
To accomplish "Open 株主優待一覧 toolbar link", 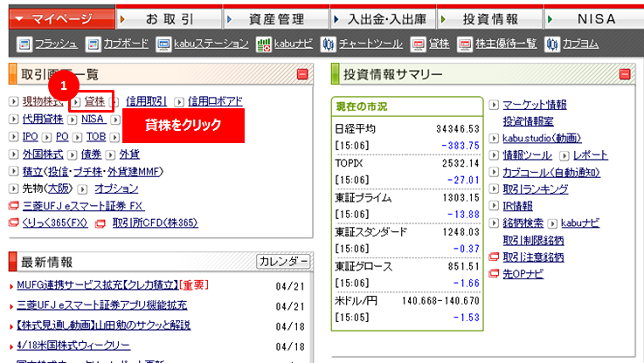I will [506, 44].
